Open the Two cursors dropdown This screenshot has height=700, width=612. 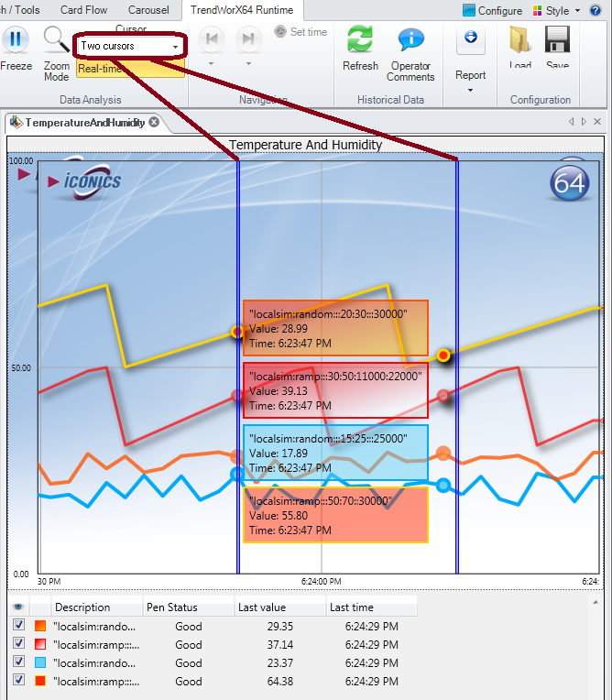129,46
